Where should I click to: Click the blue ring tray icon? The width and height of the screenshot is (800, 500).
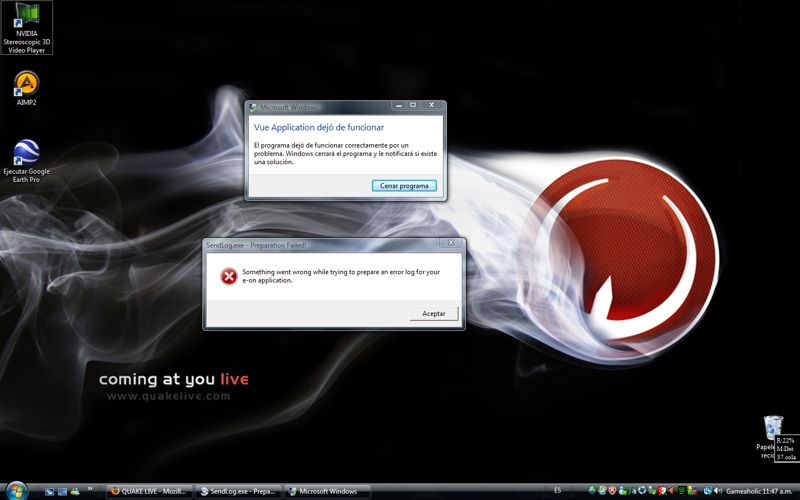642,491
